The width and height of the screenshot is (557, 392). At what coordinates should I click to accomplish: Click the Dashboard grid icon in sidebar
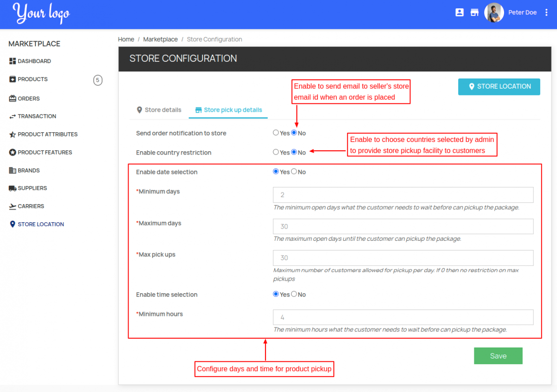pos(13,61)
